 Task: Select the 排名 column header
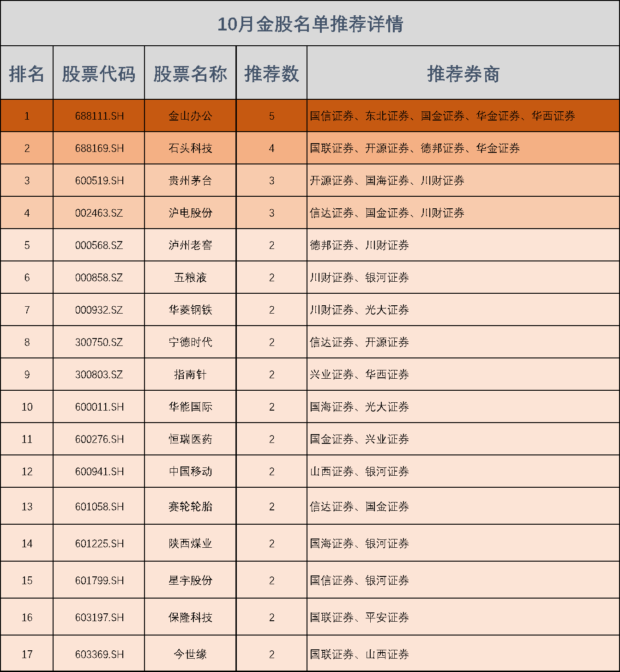[27, 73]
